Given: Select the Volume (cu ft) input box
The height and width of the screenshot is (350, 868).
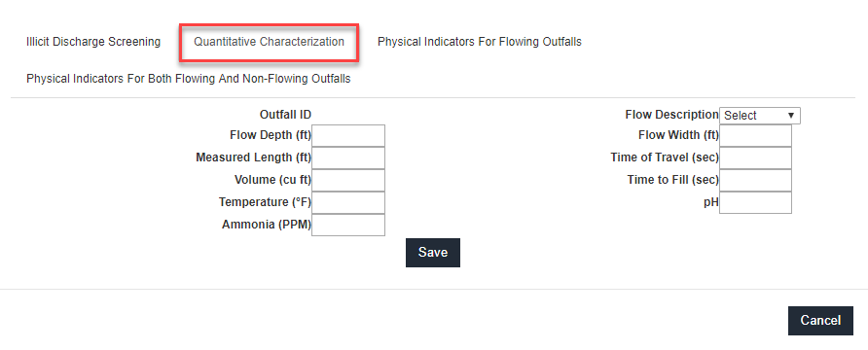Looking at the screenshot, I should [x=348, y=180].
